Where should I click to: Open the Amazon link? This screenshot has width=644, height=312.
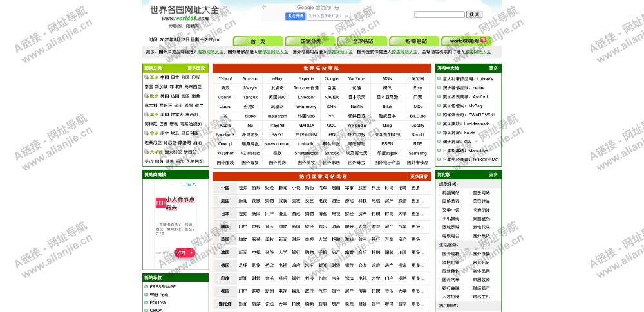click(250, 79)
